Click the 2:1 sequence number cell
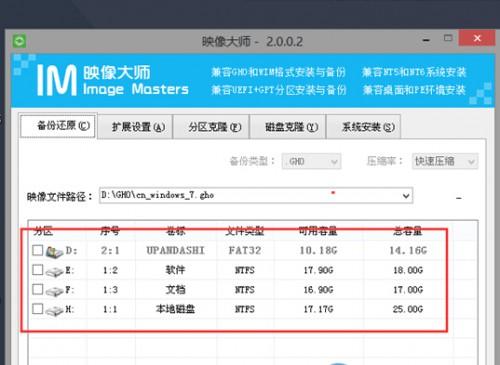The height and width of the screenshot is (365, 500). pyautogui.click(x=110, y=251)
